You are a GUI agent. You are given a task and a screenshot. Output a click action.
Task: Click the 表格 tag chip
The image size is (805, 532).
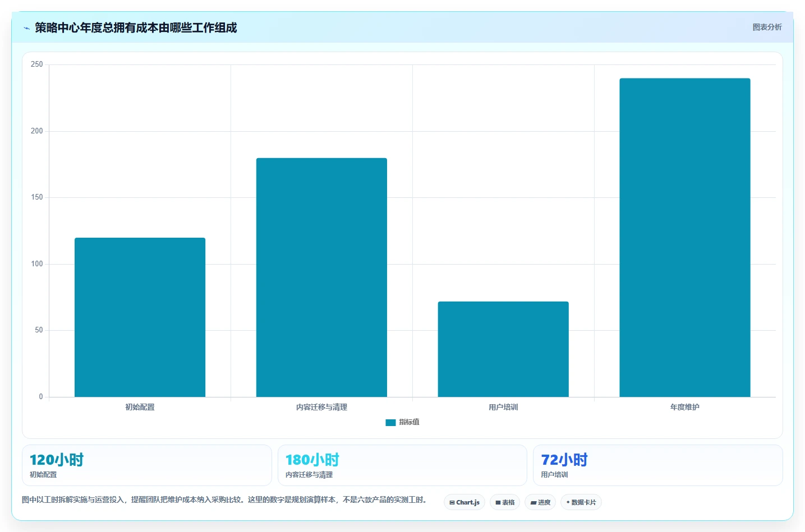505,502
